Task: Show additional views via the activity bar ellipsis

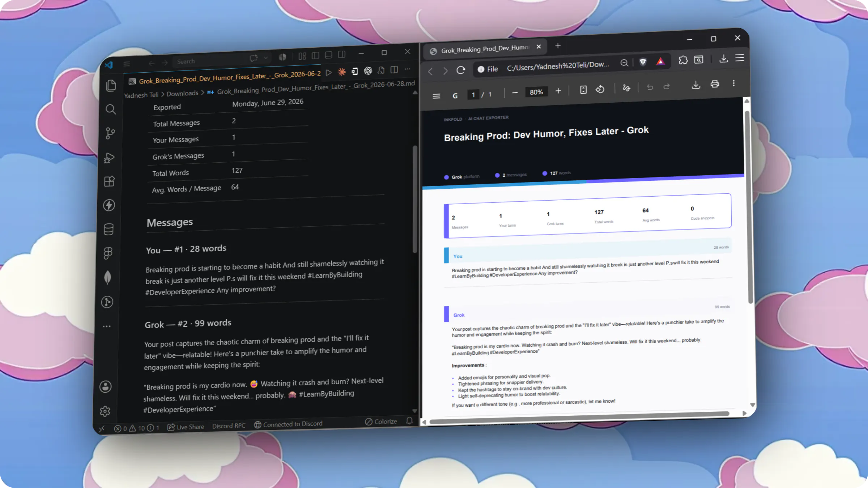Action: pyautogui.click(x=107, y=326)
